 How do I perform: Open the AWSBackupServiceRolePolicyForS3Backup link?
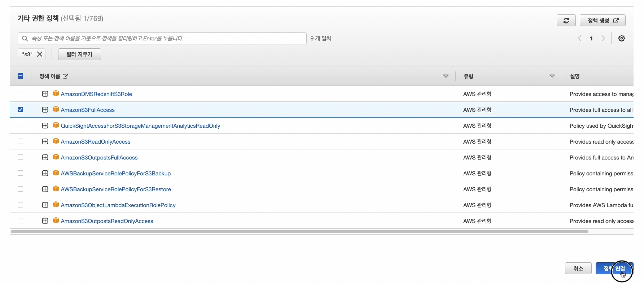point(116,174)
